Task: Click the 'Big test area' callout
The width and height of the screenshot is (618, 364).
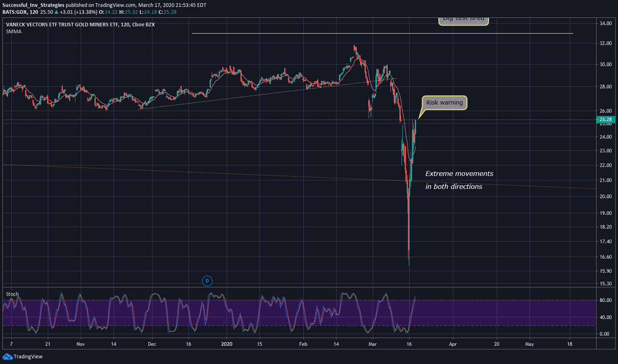Action: 463,20
